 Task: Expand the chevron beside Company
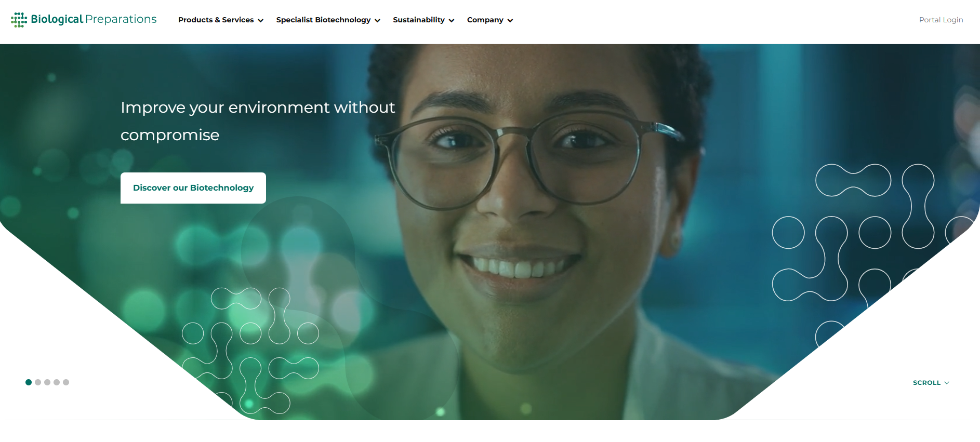point(510,21)
